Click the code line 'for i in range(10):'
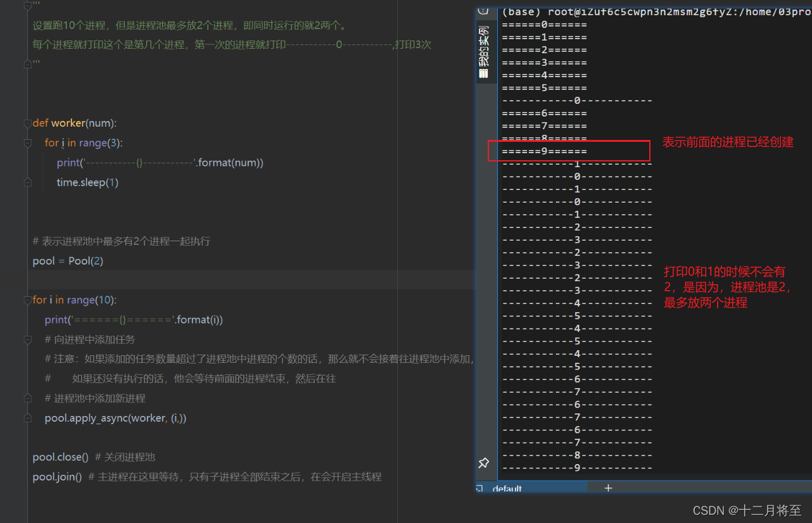The height and width of the screenshot is (523, 812). [75, 299]
